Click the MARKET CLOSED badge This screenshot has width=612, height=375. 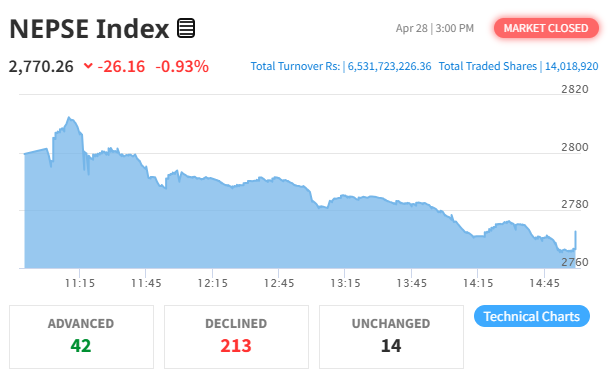pos(546,28)
